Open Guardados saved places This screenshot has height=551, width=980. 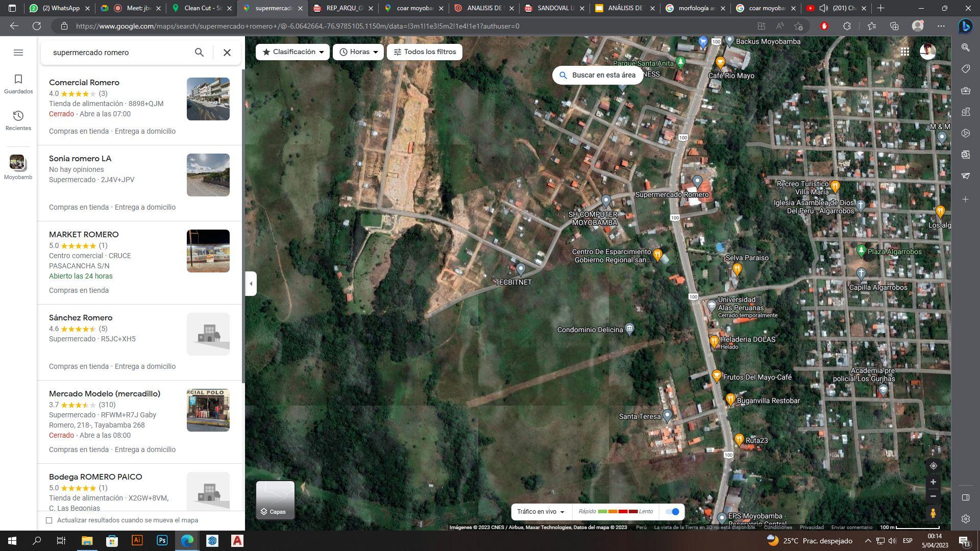pyautogui.click(x=18, y=84)
